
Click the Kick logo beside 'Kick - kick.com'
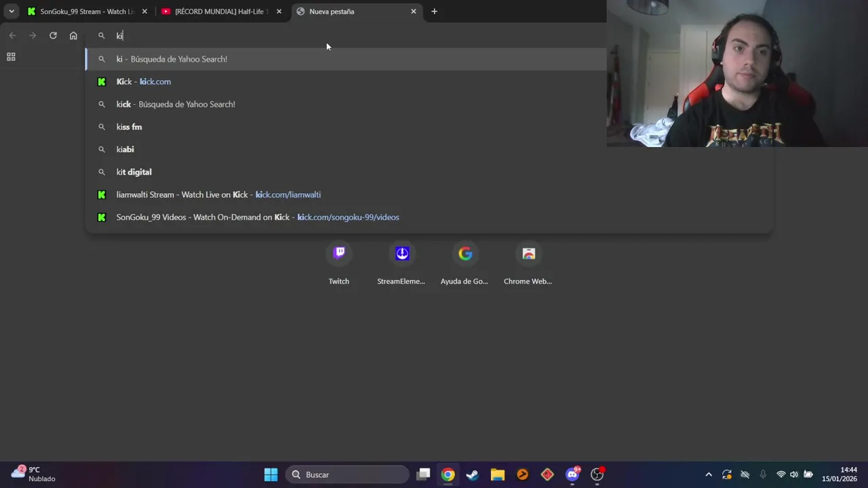click(102, 81)
